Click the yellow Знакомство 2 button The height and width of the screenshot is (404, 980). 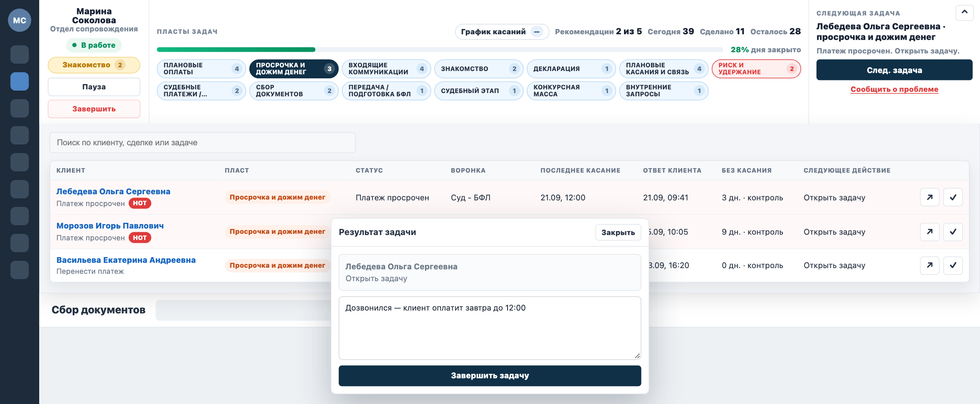(94, 65)
